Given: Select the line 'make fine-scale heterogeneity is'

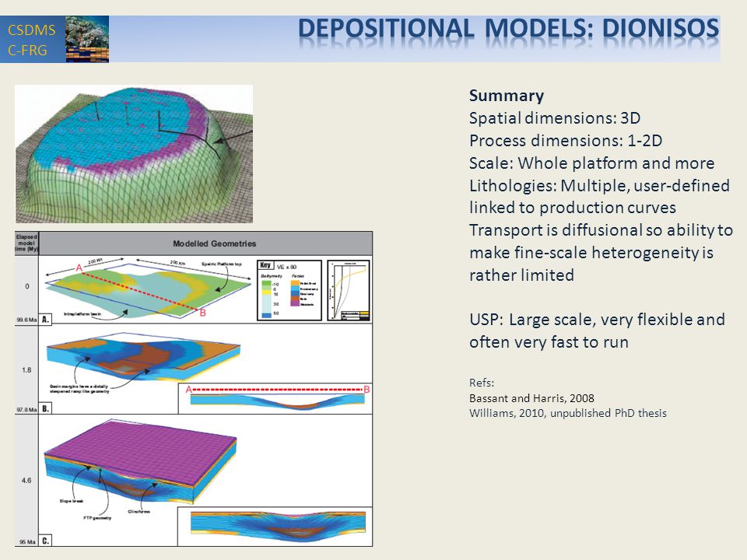Looking at the screenshot, I should (591, 252).
